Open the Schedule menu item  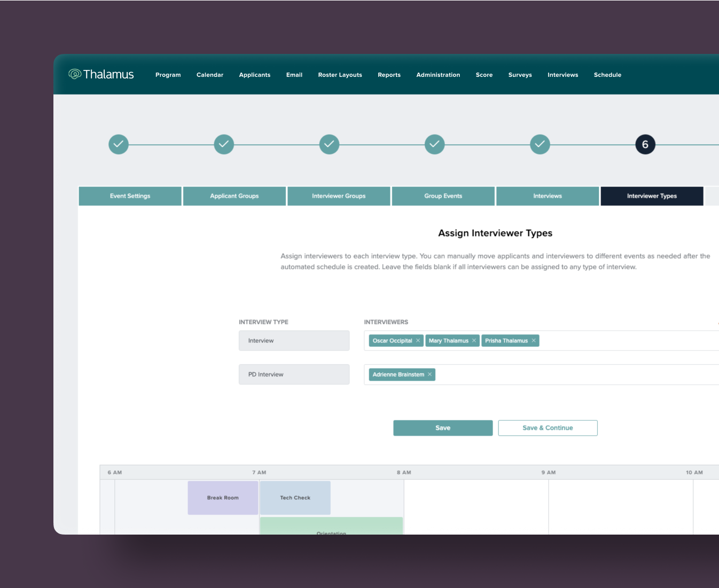click(607, 75)
